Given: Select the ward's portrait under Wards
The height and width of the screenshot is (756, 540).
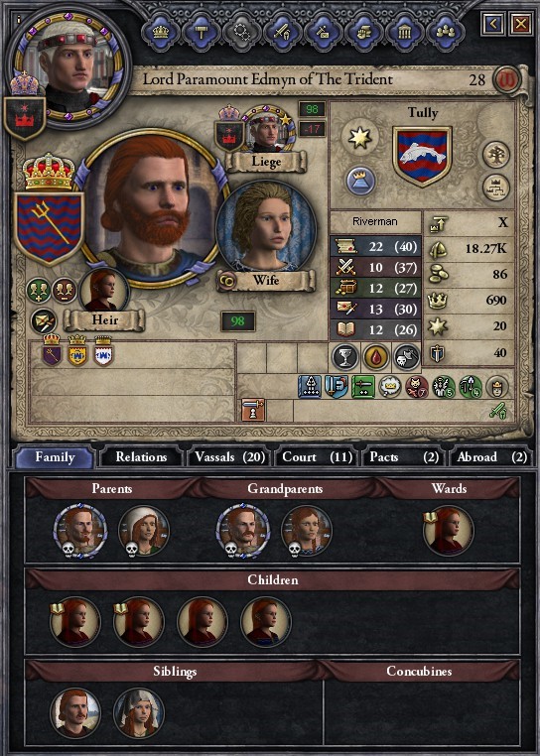Looking at the screenshot, I should (449, 532).
